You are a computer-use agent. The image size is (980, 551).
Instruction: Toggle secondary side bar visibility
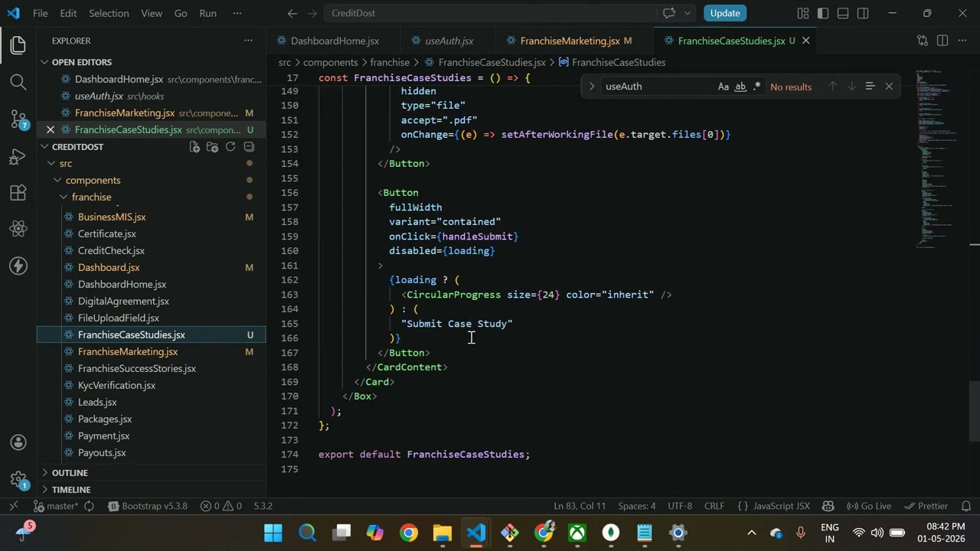[863, 13]
